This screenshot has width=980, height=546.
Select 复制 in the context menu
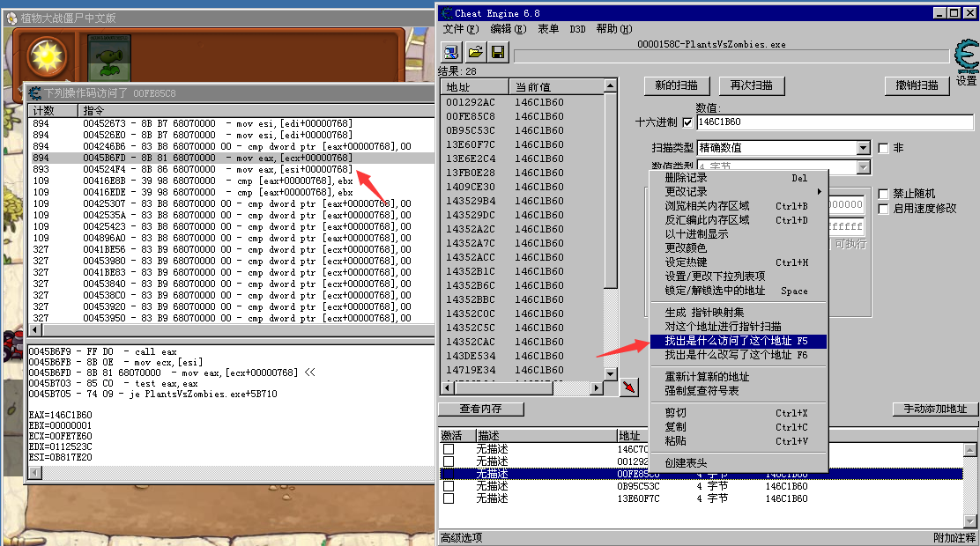point(739,427)
